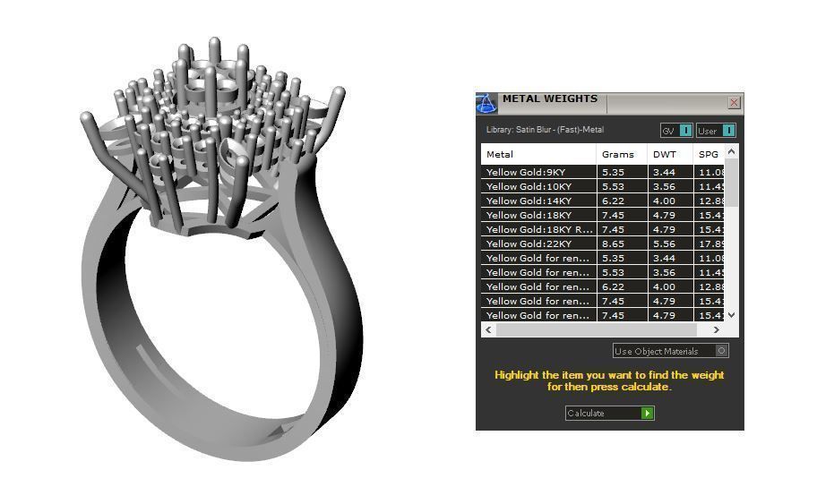Click the horizontal scrollbar left arrow

pyautogui.click(x=488, y=329)
